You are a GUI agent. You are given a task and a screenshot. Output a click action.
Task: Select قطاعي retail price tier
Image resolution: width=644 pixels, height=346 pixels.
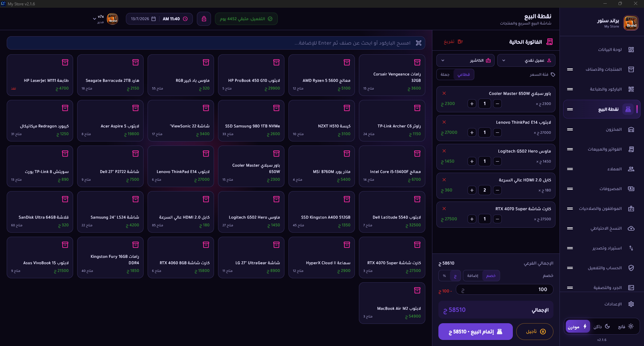pos(464,74)
